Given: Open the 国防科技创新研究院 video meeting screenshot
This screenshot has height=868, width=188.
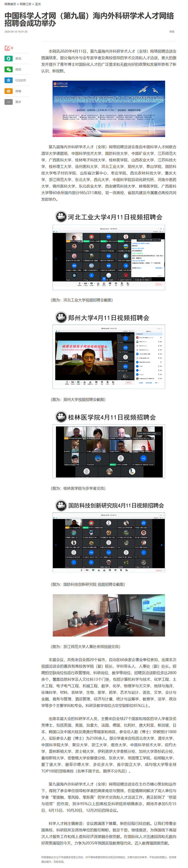Looking at the screenshot, I should [109, 543].
